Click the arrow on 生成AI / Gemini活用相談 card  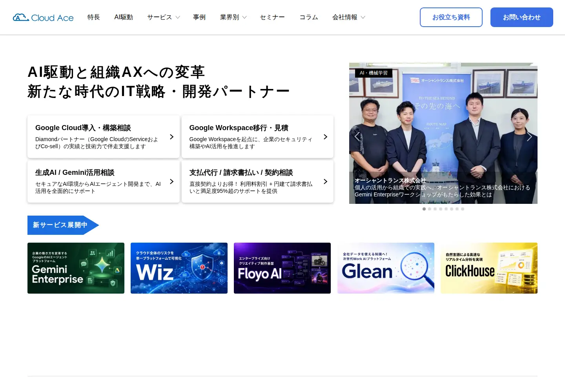171,181
